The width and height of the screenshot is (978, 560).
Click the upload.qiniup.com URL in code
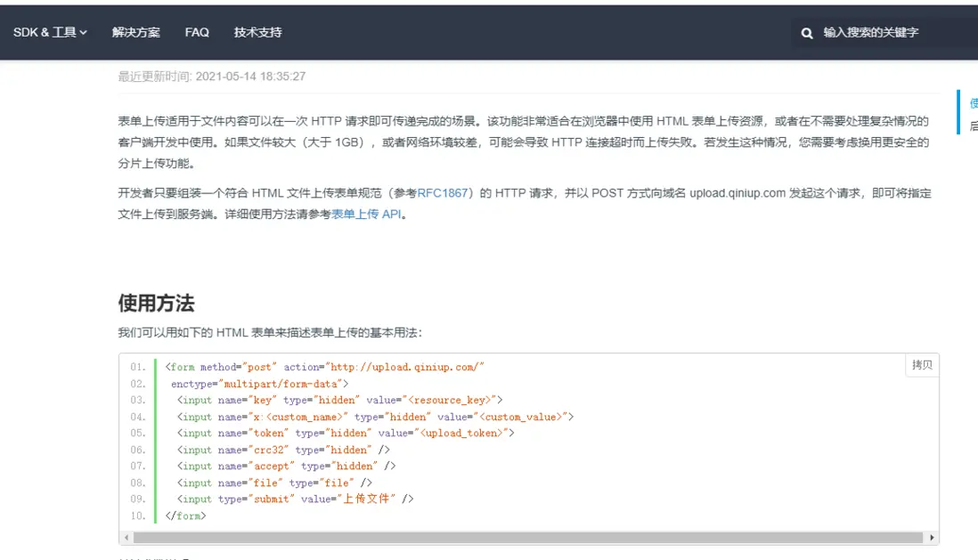point(406,367)
